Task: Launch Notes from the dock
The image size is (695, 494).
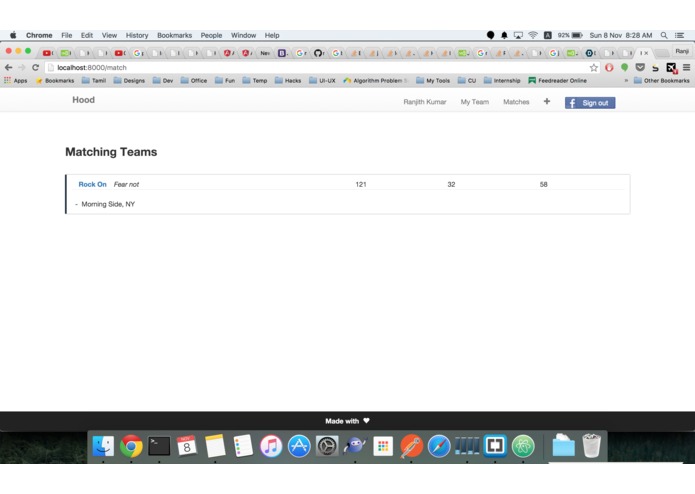Action: point(215,446)
